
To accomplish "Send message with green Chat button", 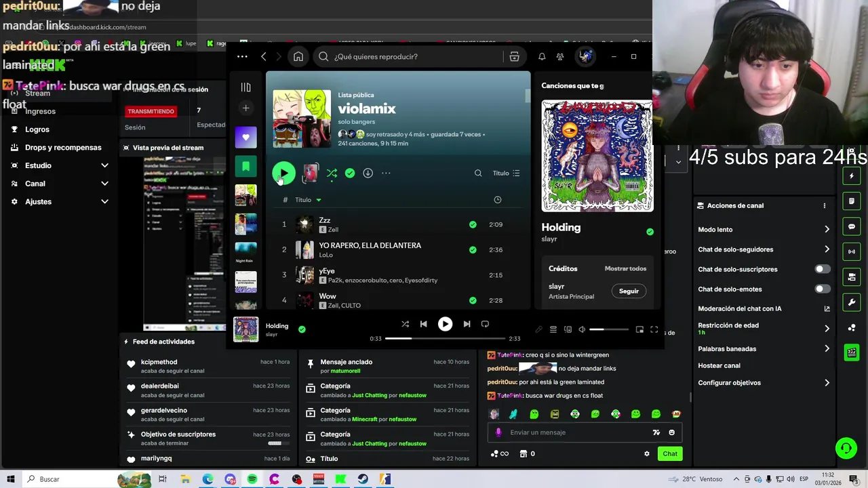I will click(x=670, y=454).
